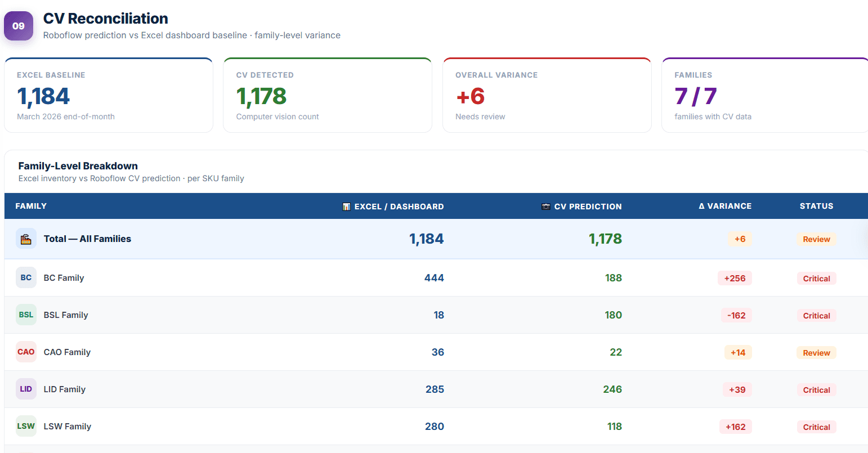This screenshot has width=868, height=453.
Task: Click BC Family CV prediction 188
Action: coord(614,277)
